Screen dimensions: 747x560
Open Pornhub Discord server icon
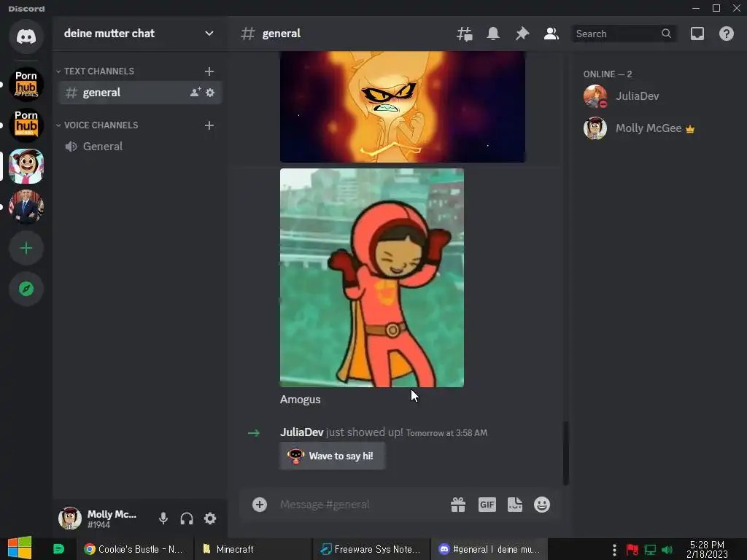click(26, 125)
